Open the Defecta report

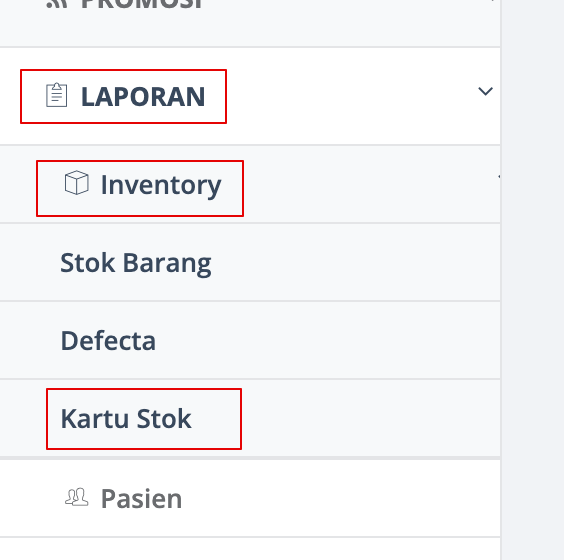tap(108, 340)
